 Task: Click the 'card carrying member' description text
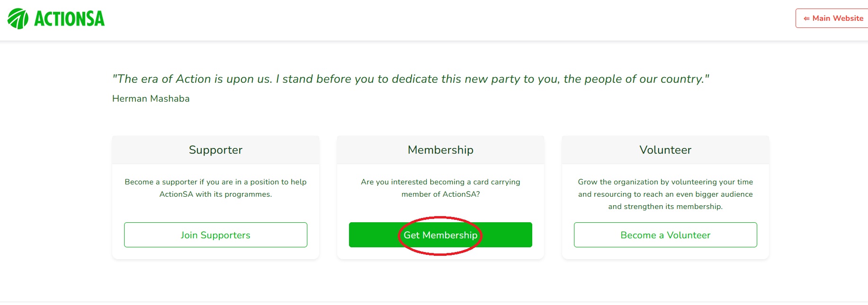pos(440,182)
